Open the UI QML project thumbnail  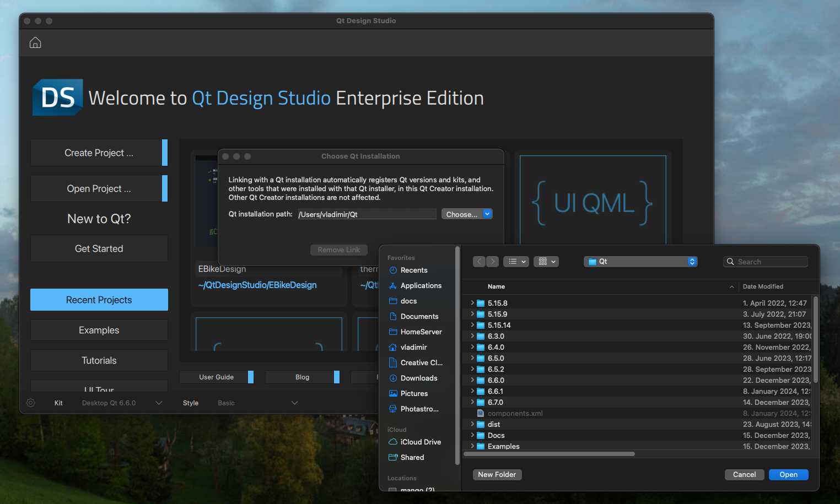593,199
